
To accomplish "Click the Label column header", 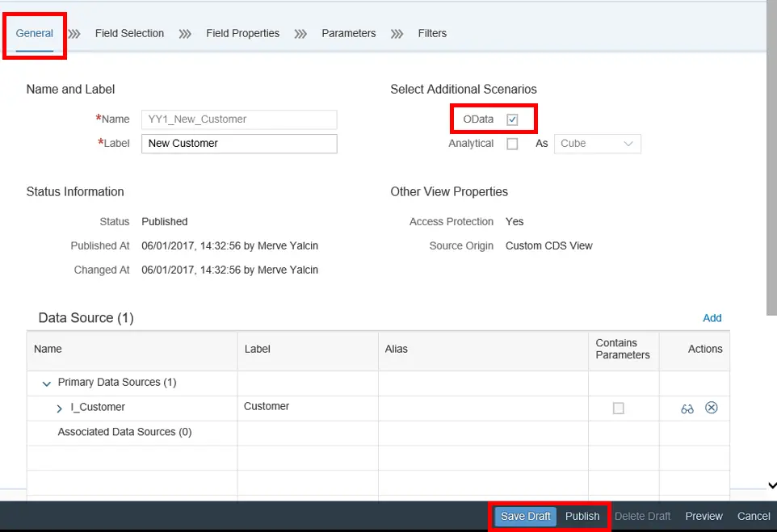I will (308, 350).
